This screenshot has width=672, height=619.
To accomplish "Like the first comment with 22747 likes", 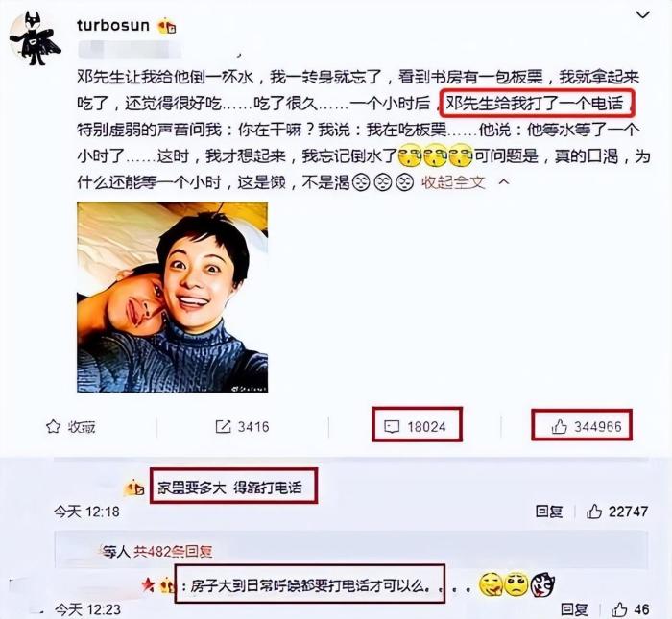I will point(617,512).
